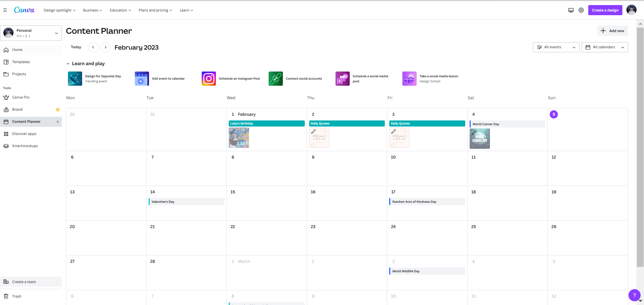Open Projects in sidebar
Viewport: 644px width, 305px height.
[x=31, y=74]
